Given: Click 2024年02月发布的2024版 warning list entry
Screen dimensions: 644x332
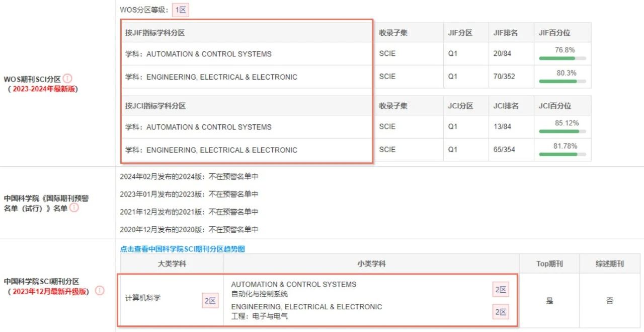Looking at the screenshot, I should pos(189,177).
